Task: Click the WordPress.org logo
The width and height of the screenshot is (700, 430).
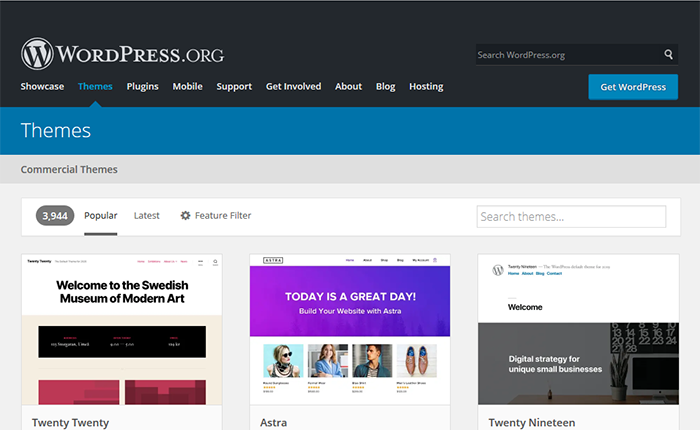Action: click(122, 53)
